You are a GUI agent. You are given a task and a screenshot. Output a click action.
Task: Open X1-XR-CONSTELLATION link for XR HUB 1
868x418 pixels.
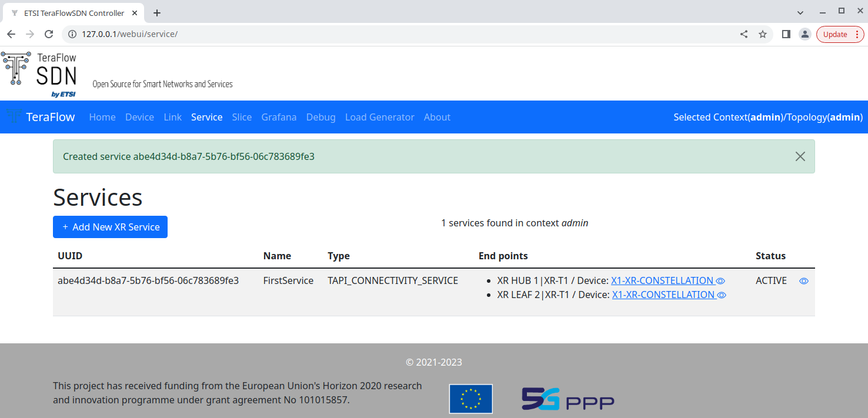click(x=662, y=281)
